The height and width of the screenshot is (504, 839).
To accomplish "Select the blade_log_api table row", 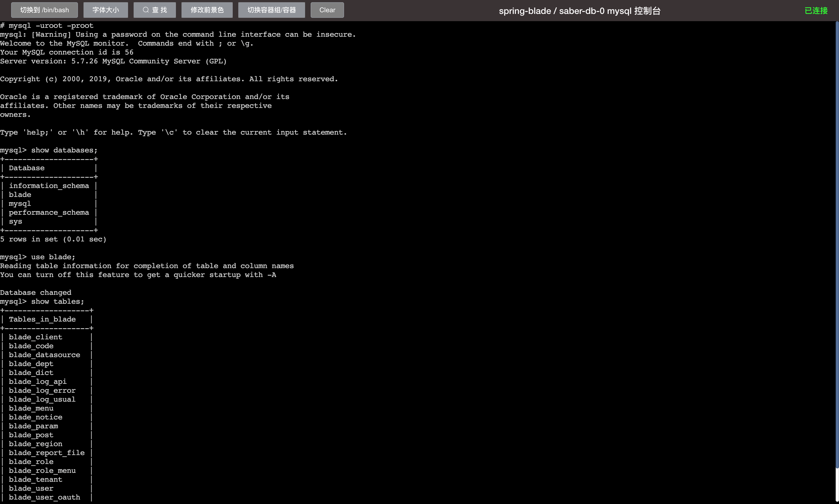I will [46, 381].
